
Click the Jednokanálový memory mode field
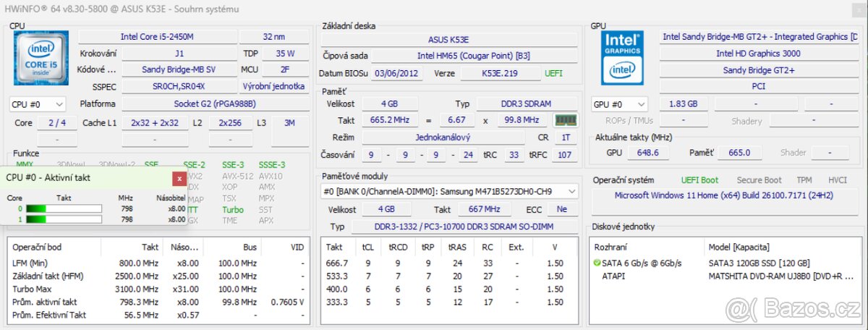443,137
